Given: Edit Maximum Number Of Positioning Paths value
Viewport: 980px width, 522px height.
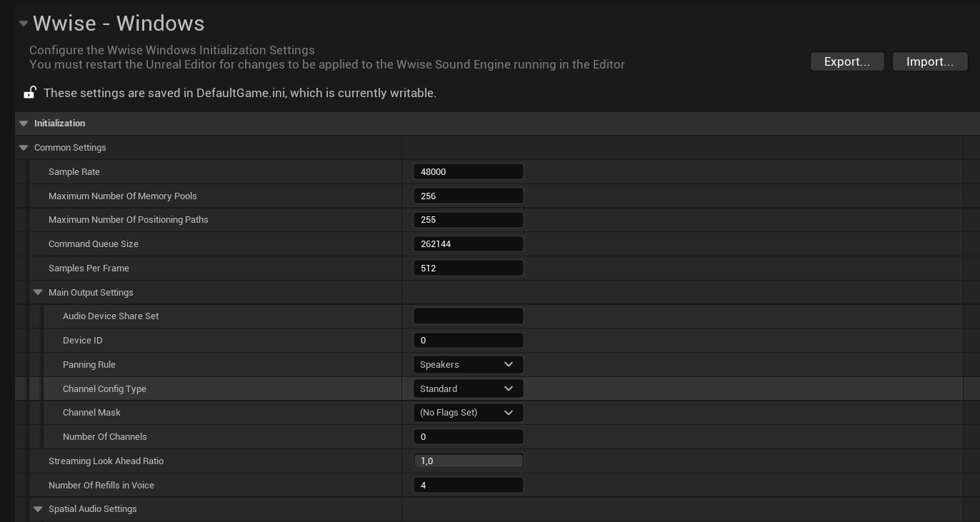Looking at the screenshot, I should click(x=469, y=220).
